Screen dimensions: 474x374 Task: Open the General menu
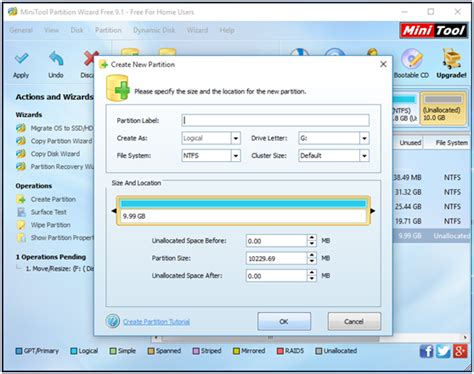pyautogui.click(x=21, y=30)
